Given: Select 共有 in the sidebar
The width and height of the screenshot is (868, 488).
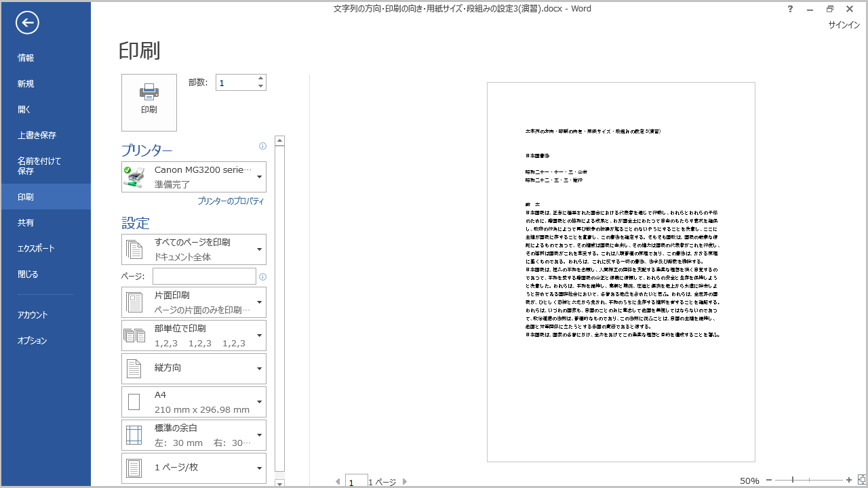Looking at the screenshot, I should (x=45, y=223).
